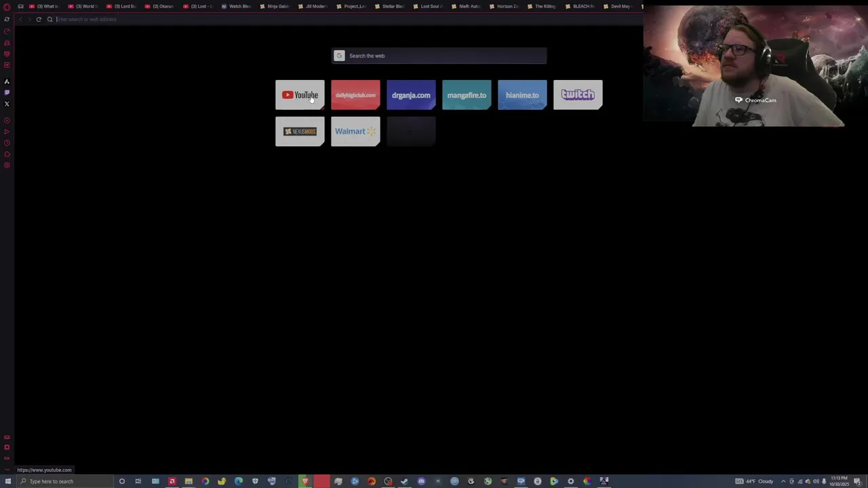Open the sidebar History clock icon

point(7,142)
